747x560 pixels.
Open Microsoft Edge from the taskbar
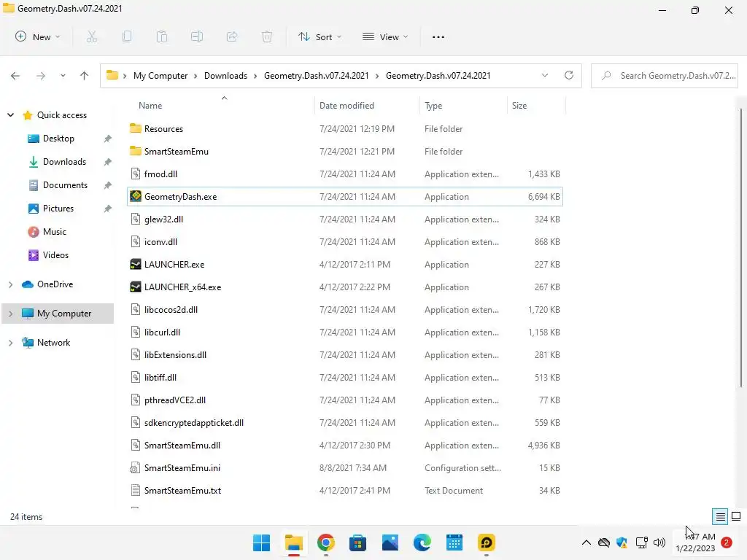click(x=422, y=542)
